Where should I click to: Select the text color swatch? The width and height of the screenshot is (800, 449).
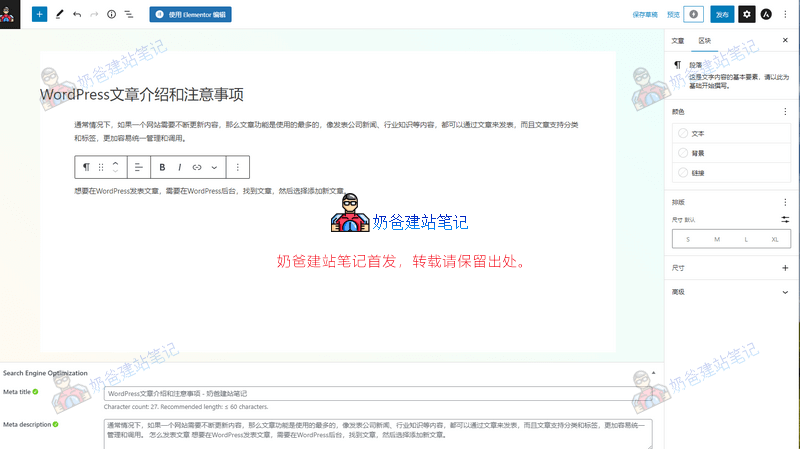pyautogui.click(x=683, y=134)
